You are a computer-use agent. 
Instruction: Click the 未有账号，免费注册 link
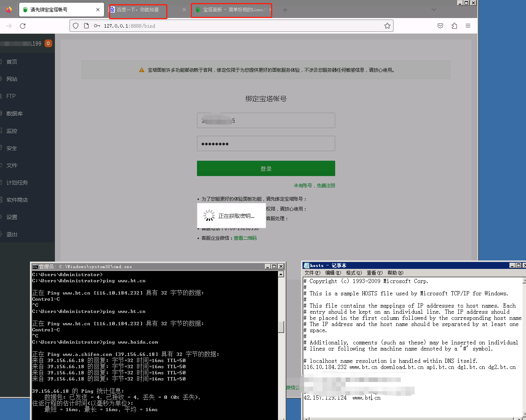[x=314, y=186]
